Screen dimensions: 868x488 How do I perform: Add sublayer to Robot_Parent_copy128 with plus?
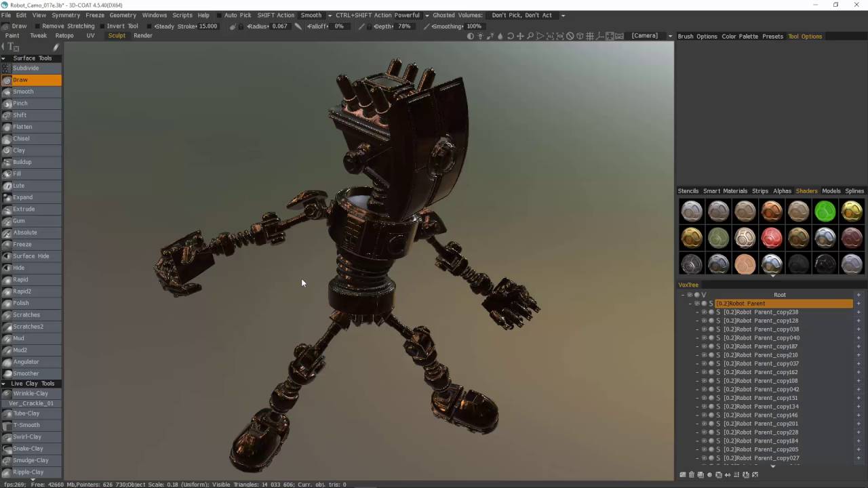point(859,321)
